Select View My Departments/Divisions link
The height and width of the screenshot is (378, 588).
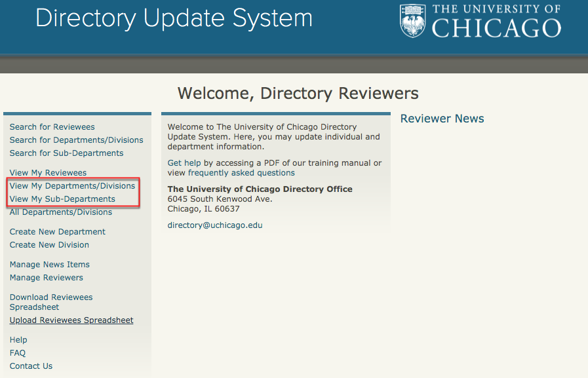(x=72, y=186)
